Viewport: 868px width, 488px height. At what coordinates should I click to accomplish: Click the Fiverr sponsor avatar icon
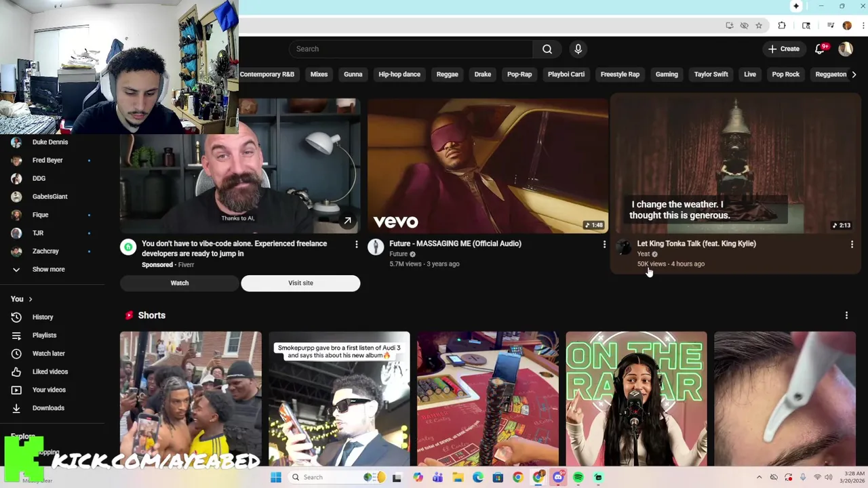click(x=128, y=247)
